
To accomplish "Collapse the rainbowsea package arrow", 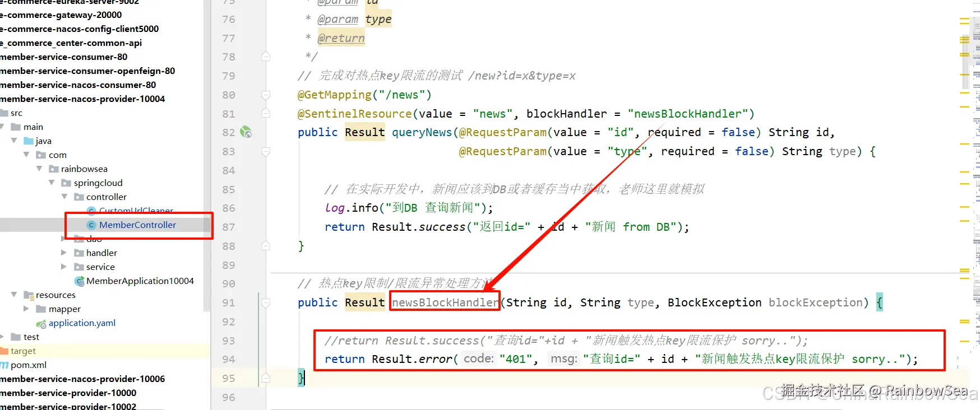I will tap(39, 169).
